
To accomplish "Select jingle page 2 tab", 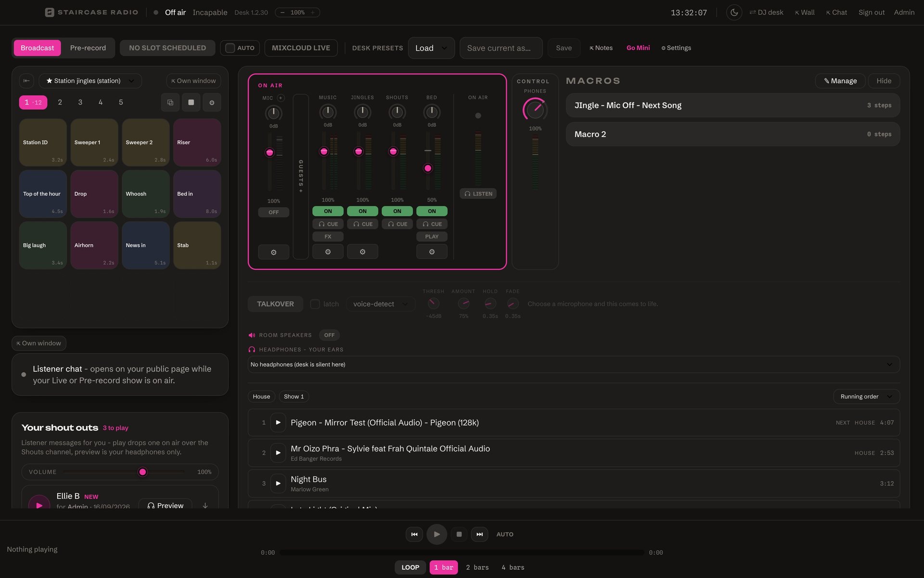I will (x=60, y=102).
